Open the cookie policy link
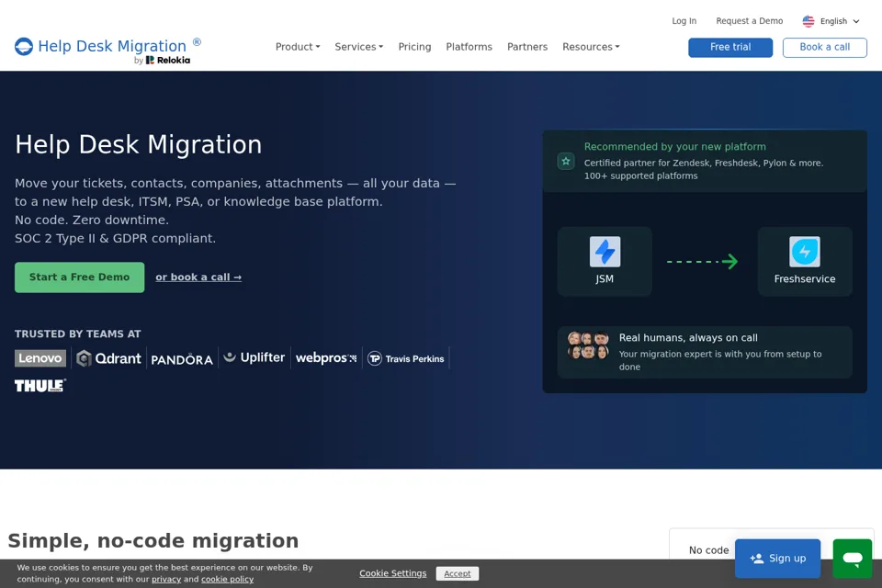882x588 pixels. pyautogui.click(x=227, y=579)
